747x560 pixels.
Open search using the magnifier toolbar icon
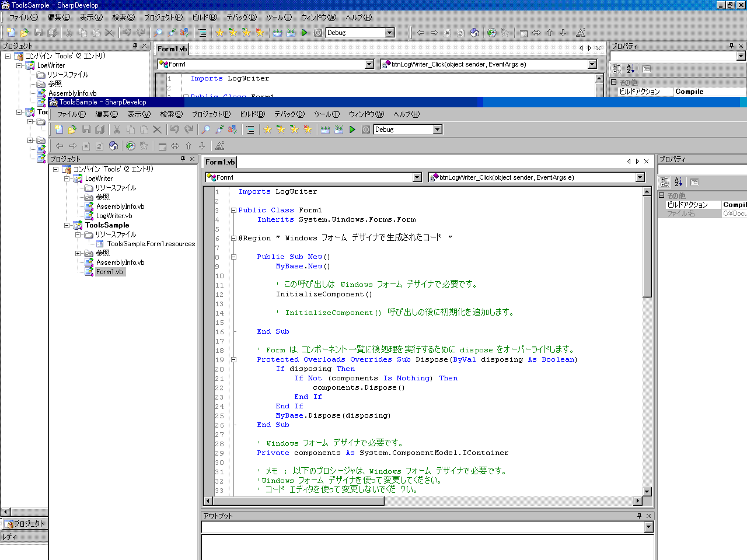click(x=207, y=129)
